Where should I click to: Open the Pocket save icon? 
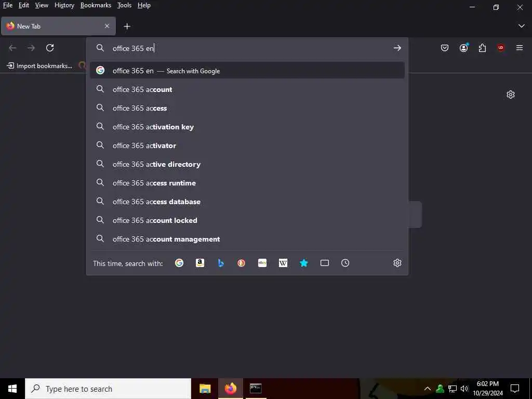[x=445, y=48]
